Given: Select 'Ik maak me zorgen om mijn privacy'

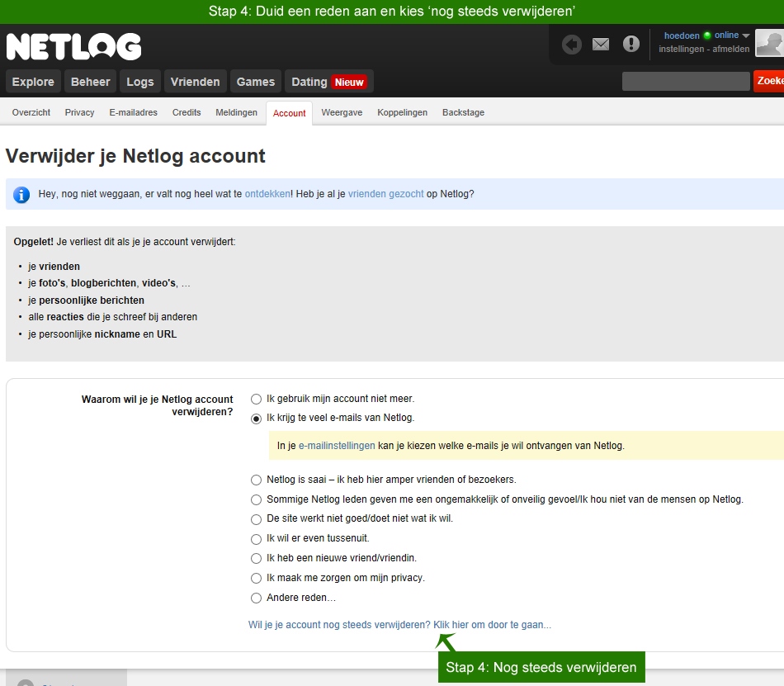Looking at the screenshot, I should [256, 578].
